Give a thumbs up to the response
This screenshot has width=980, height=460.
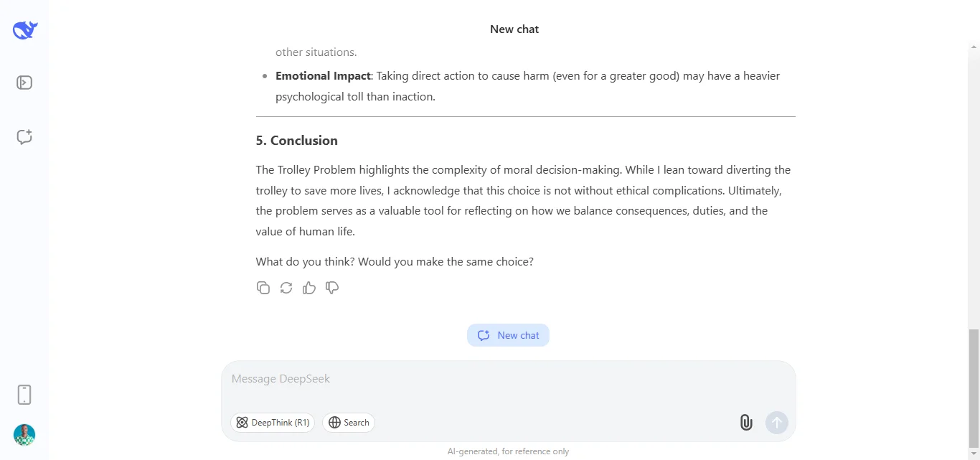[x=309, y=287]
